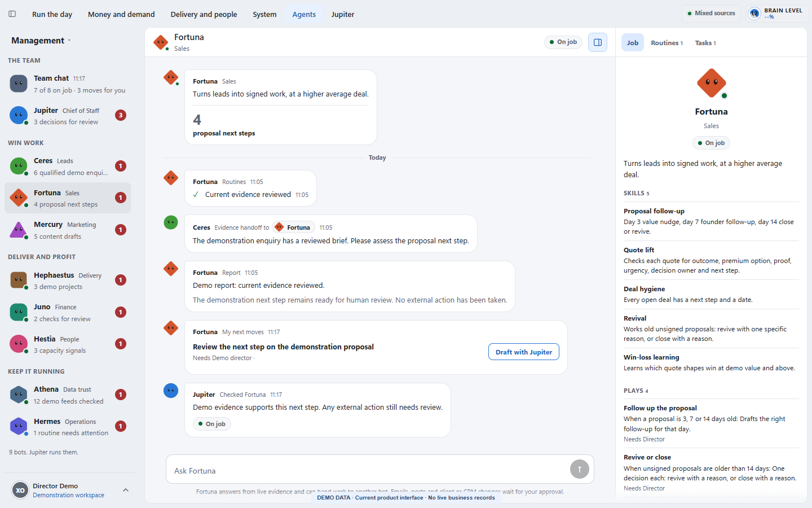This screenshot has width=812, height=508.
Task: Click the send arrow in Ask Fortuna
Action: (579, 469)
